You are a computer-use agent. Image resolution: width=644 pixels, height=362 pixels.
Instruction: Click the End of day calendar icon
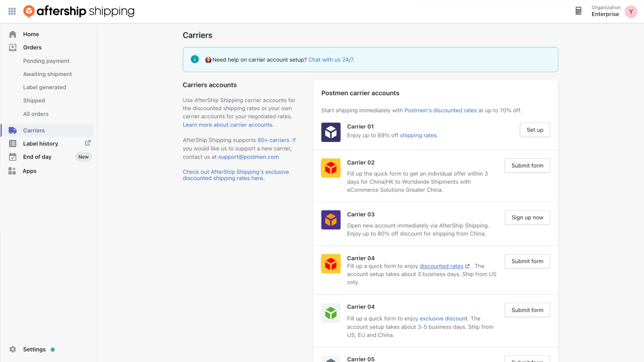coord(13,157)
